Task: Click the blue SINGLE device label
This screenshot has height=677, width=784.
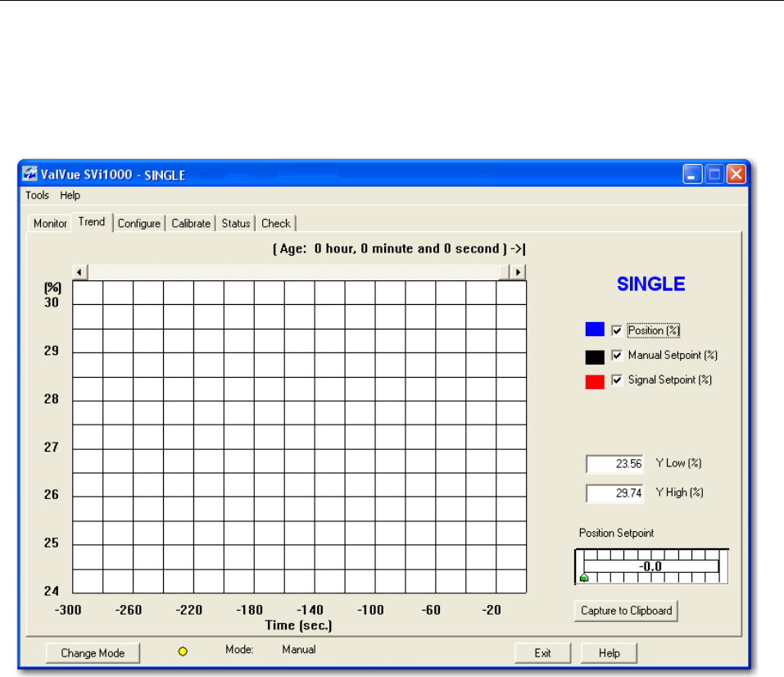Action: 651,284
